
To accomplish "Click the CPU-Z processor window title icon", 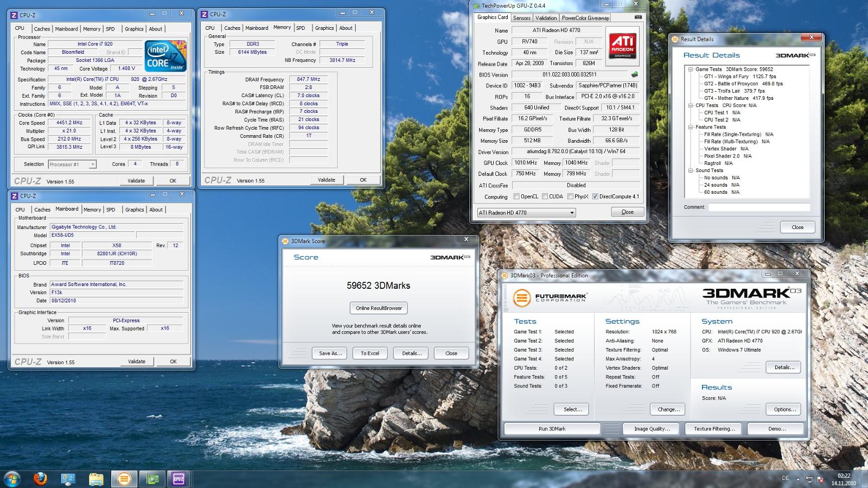I will 15,15.
